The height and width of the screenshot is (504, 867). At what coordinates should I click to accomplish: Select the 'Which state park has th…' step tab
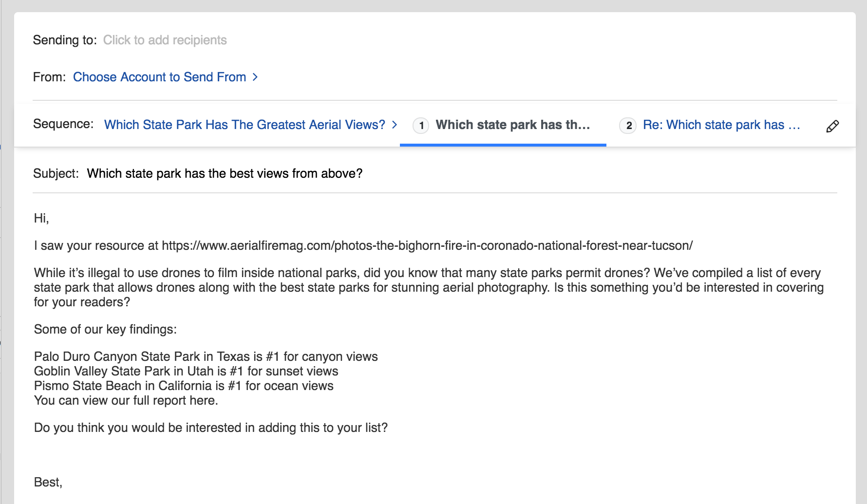point(512,125)
